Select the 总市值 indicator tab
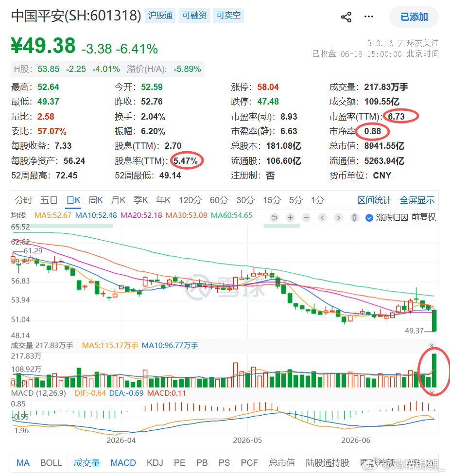450x476 pixels. pos(282,463)
